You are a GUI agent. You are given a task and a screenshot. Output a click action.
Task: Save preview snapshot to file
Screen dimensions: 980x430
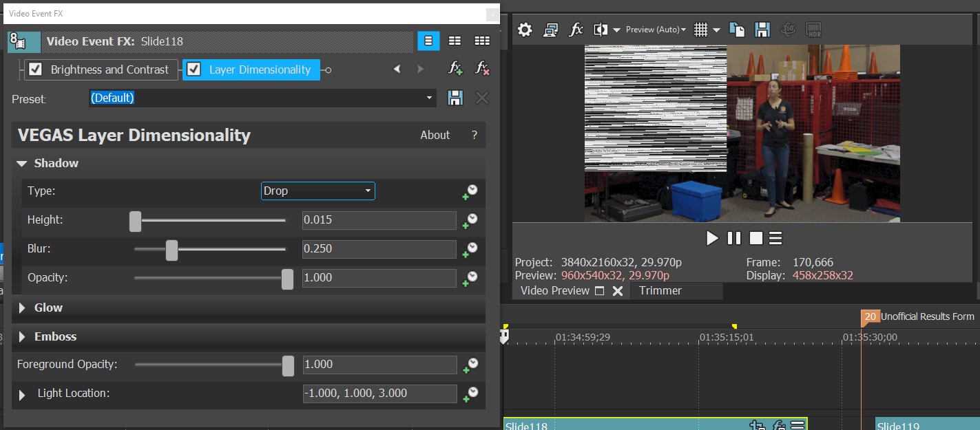(762, 30)
